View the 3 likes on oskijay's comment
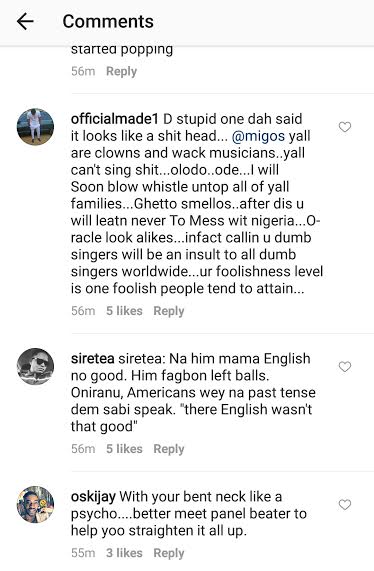 124,553
